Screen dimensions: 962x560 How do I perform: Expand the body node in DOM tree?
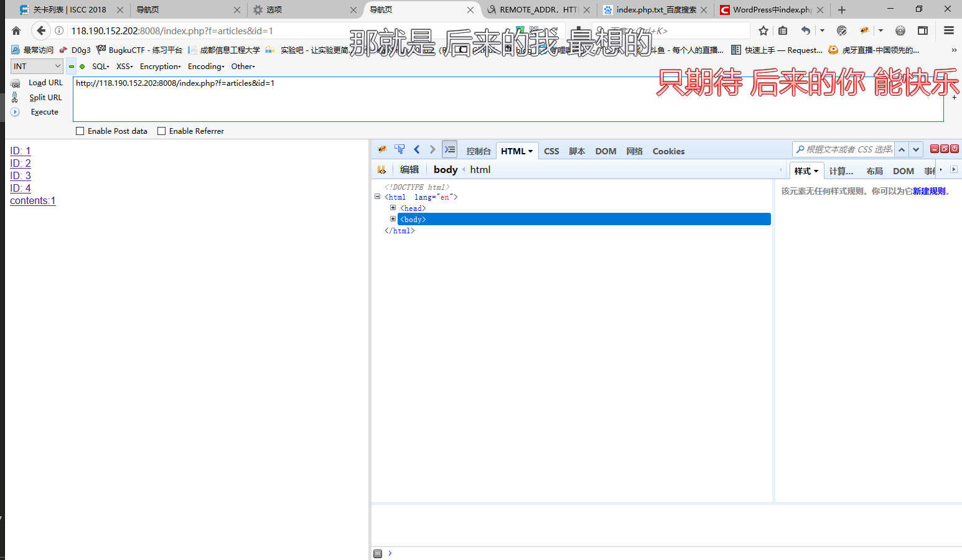(x=393, y=219)
